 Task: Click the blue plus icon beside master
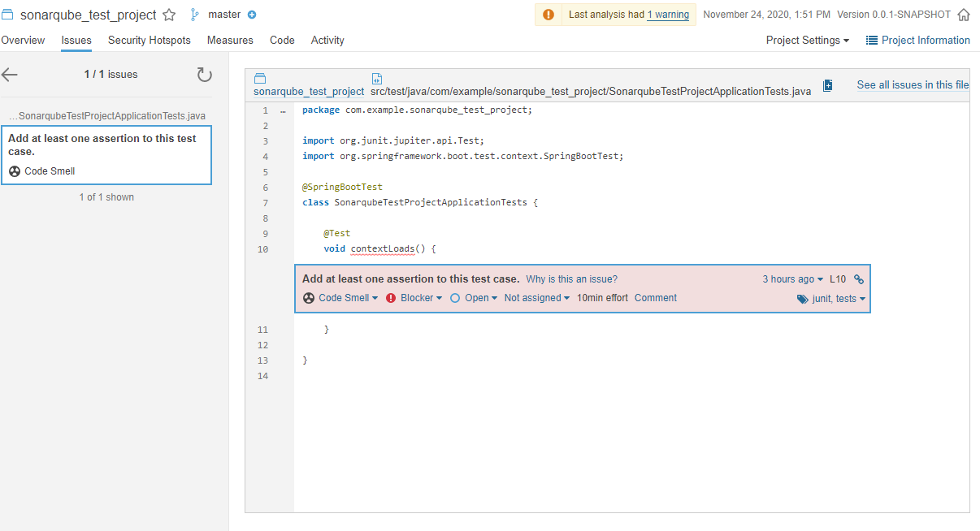coord(251,15)
